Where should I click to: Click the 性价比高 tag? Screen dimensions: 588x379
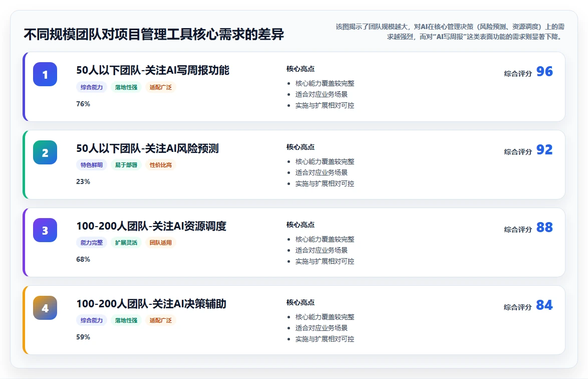tap(160, 165)
